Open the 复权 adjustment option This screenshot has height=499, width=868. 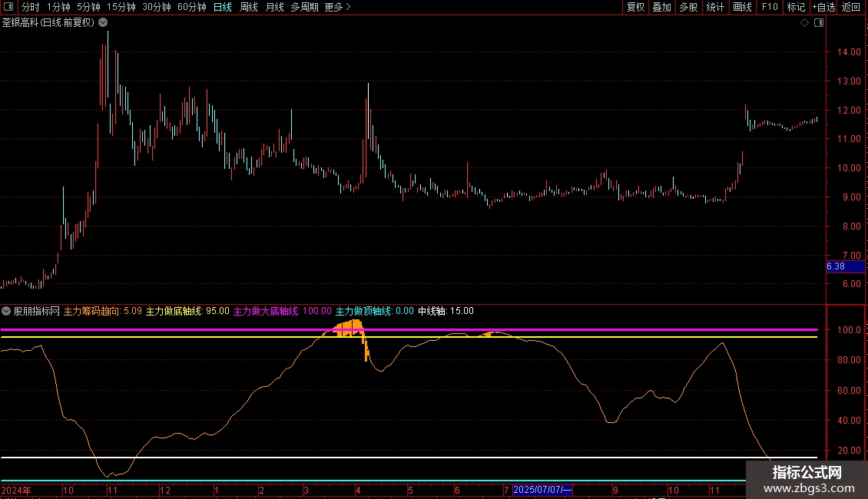point(635,8)
